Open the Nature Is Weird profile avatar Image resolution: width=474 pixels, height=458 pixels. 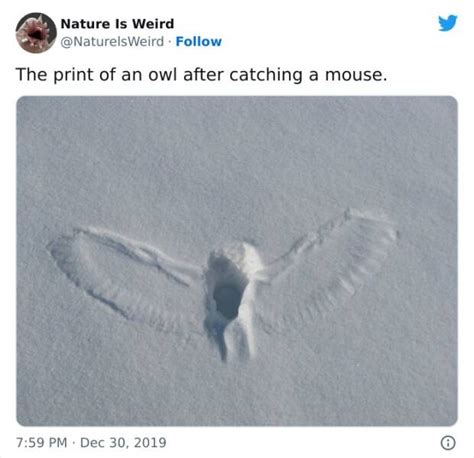coord(36,33)
